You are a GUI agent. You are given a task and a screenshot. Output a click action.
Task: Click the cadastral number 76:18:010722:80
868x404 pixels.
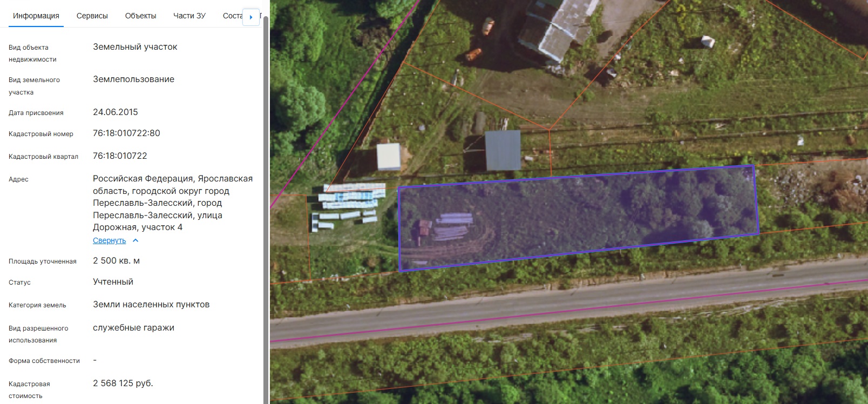click(x=126, y=133)
